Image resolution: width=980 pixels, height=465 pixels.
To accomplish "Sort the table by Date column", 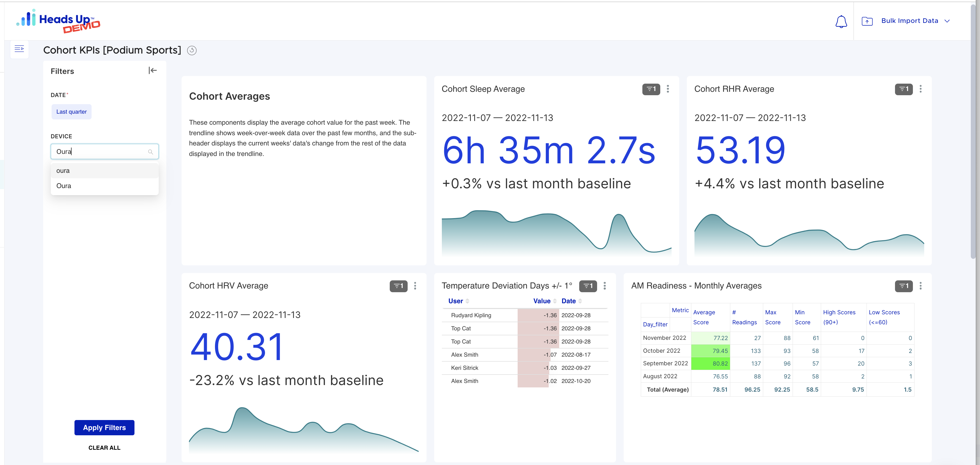I will 572,301.
